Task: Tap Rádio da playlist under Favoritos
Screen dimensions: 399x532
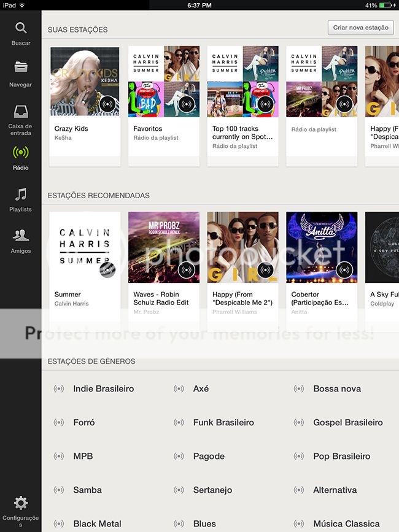Action: [156, 137]
